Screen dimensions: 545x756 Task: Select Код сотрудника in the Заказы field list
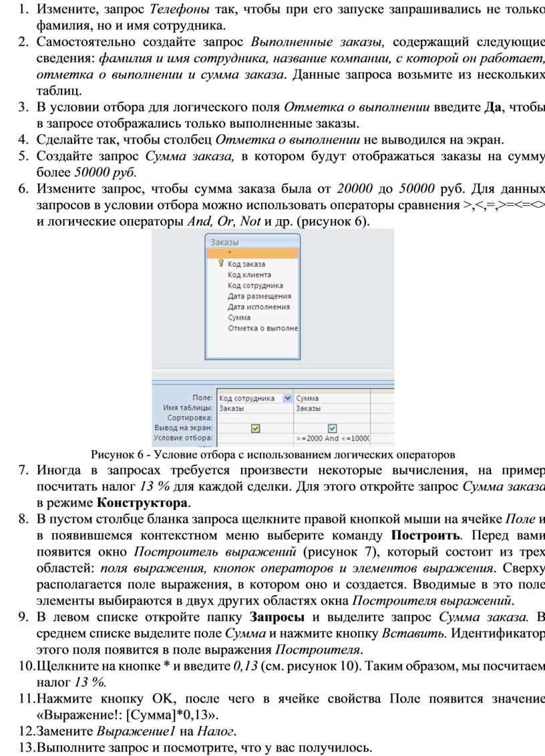tap(255, 285)
